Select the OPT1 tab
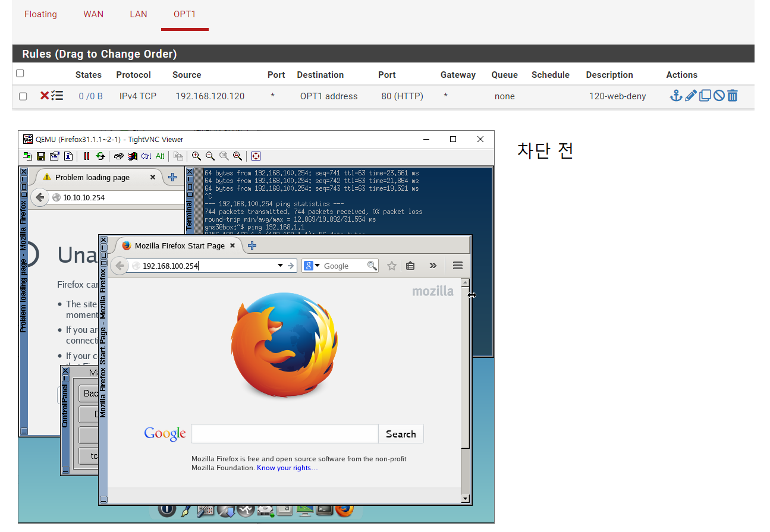Viewport: 770px width, 532px height. point(184,14)
